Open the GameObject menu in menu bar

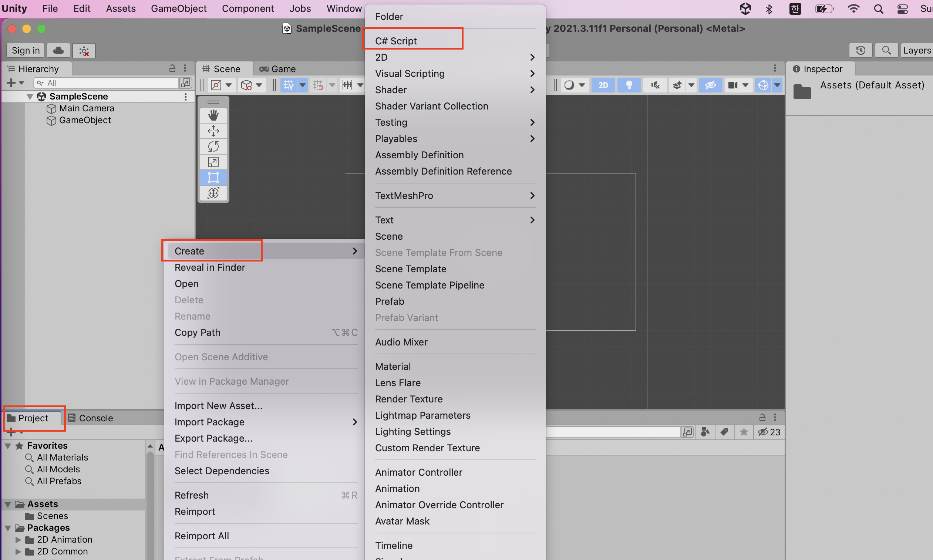pos(179,8)
